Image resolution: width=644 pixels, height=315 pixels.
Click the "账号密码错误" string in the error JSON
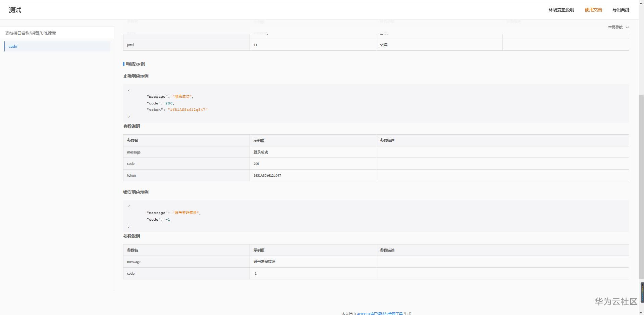coord(186,213)
